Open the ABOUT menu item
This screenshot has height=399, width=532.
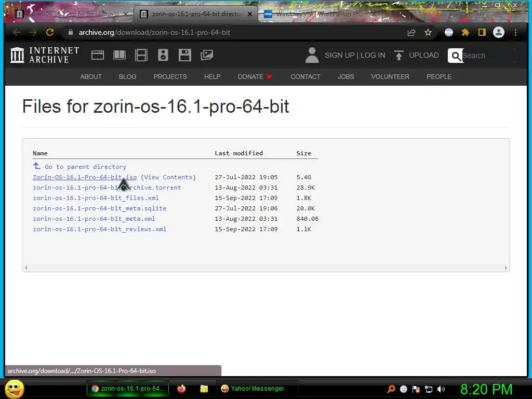[91, 77]
